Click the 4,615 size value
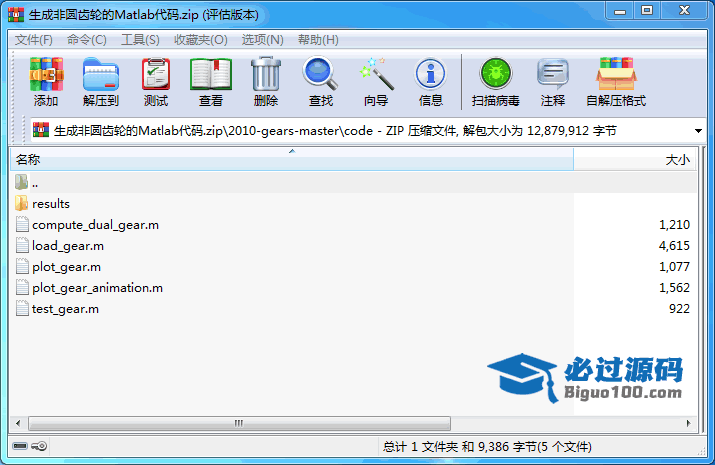 (674, 246)
